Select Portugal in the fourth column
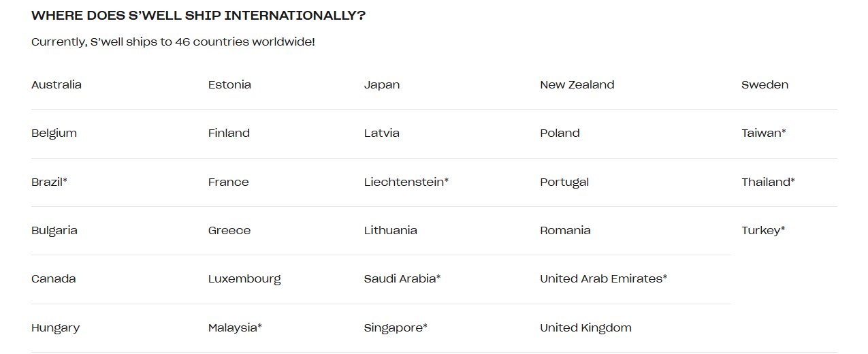 564,182
